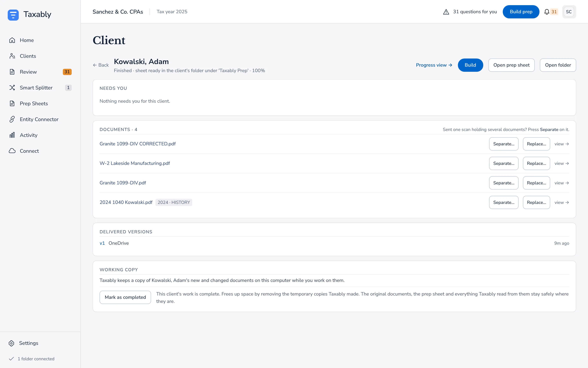Viewport: 588px width, 368px height.
Task: Replace Granite 1099-DIV.pdf
Action: coord(537,183)
